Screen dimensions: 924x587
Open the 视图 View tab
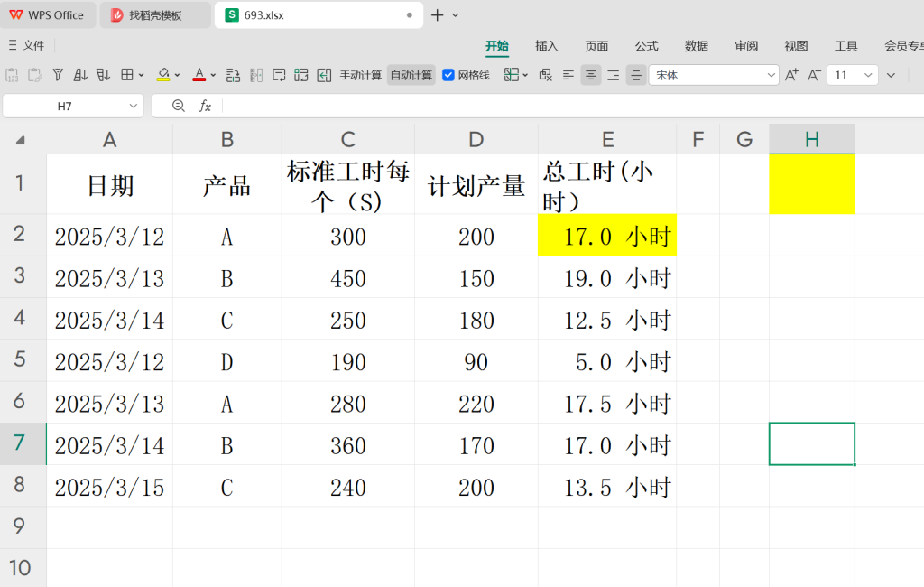point(796,46)
